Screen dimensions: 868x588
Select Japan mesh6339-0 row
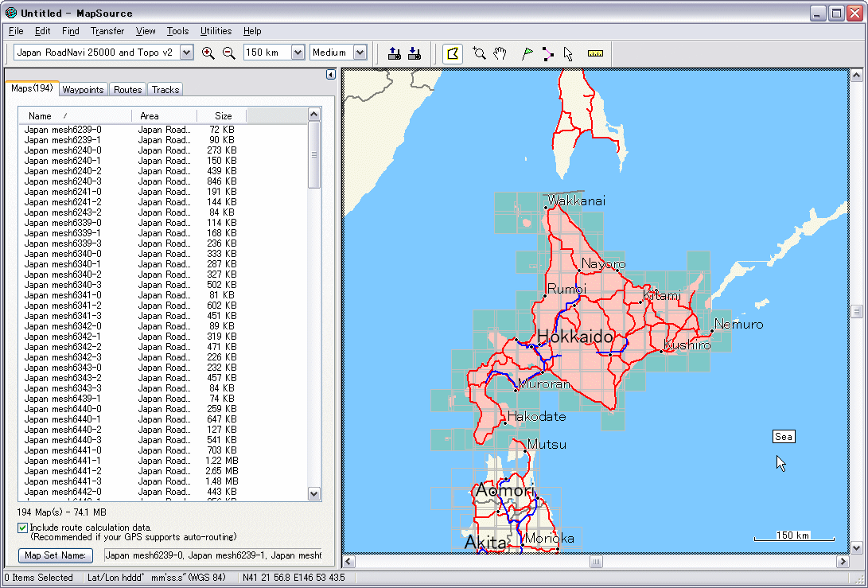pos(163,223)
